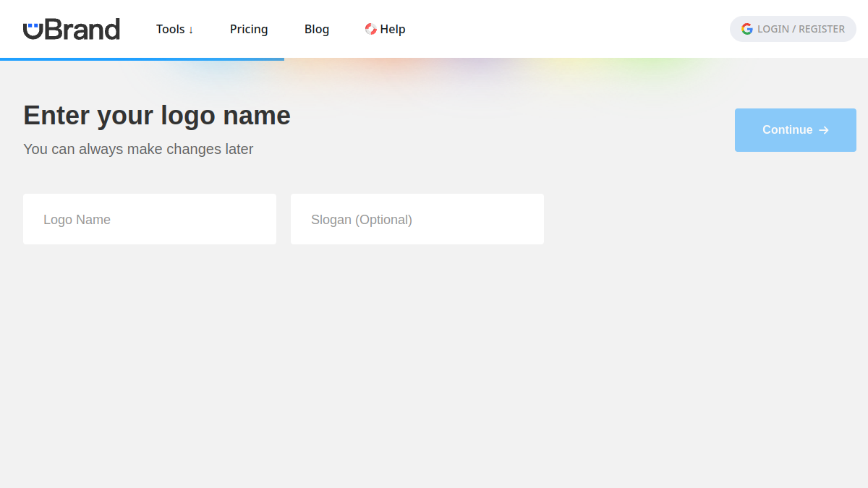Open the Blog link
Image resolution: width=868 pixels, height=488 pixels.
click(317, 29)
